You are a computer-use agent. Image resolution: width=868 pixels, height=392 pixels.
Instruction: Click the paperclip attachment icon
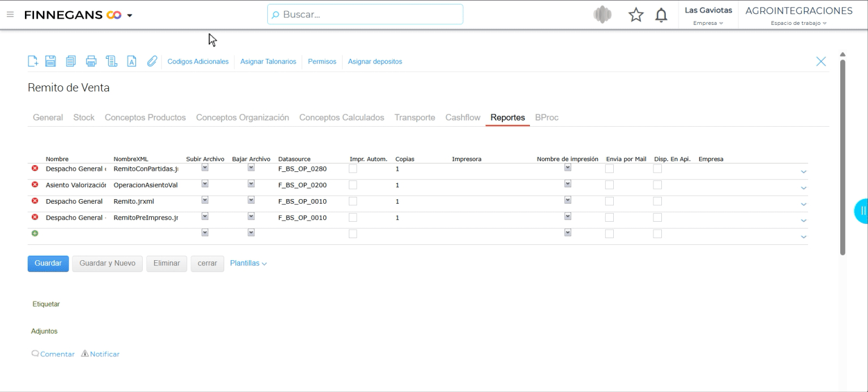click(152, 61)
